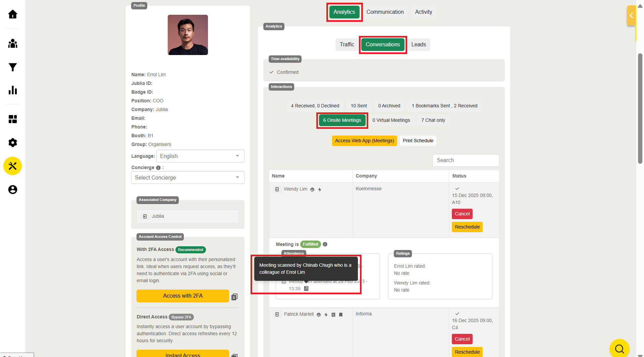
Task: Cancel the Patrick Martell meeting
Action: point(462,339)
